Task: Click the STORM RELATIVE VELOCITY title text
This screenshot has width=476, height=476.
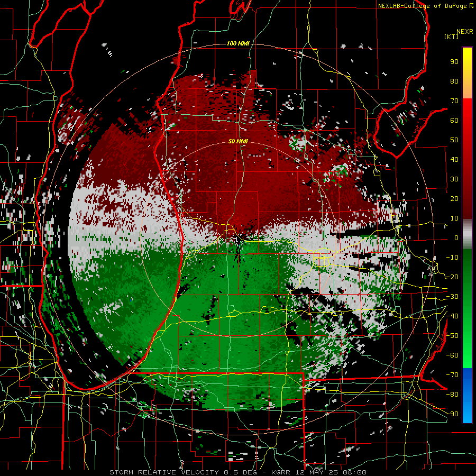Action: tap(165, 472)
